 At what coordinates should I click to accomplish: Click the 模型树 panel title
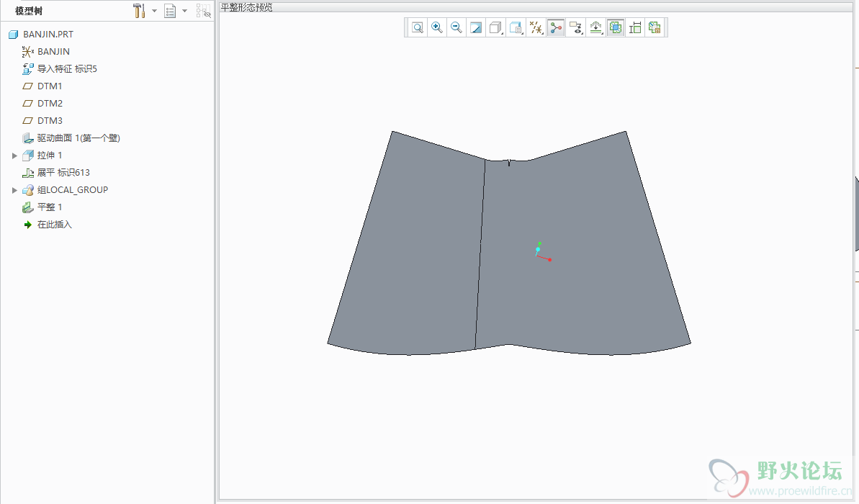coord(29,11)
